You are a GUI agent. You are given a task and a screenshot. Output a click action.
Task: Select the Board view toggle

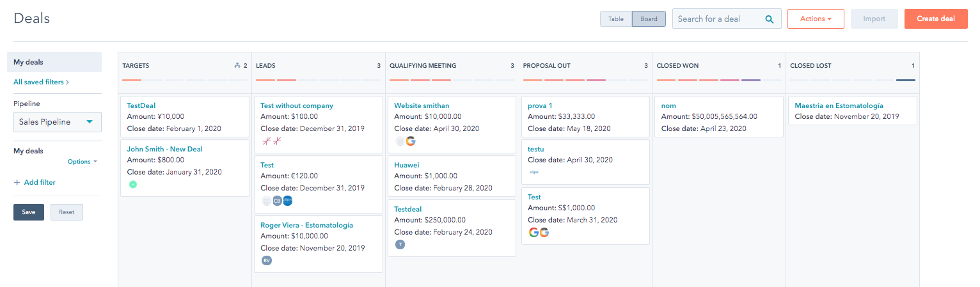pyautogui.click(x=649, y=19)
